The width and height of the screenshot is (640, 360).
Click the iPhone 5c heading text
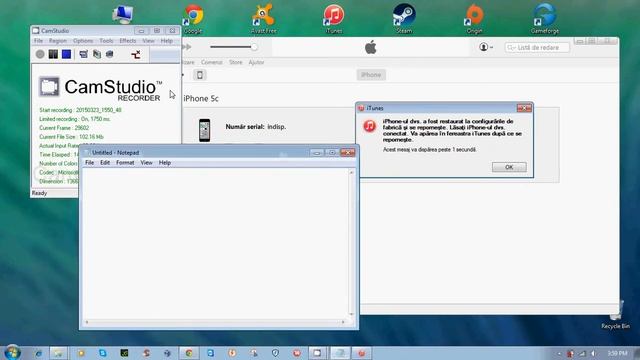201,98
